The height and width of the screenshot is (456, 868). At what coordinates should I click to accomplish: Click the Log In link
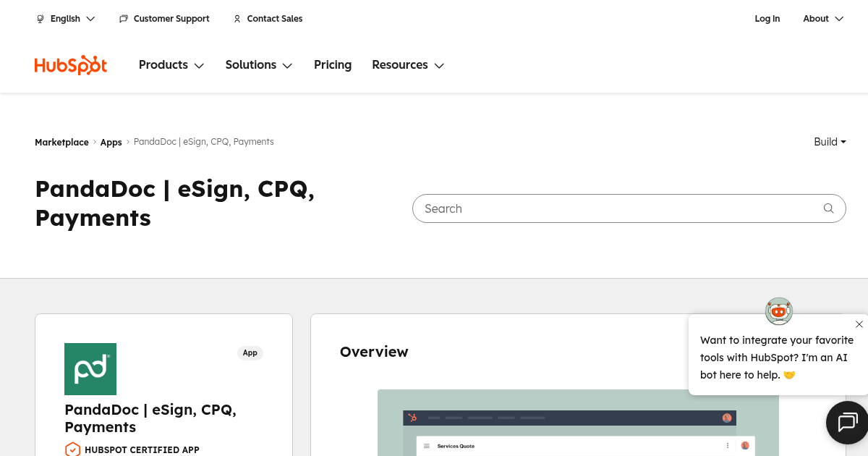[767, 19]
